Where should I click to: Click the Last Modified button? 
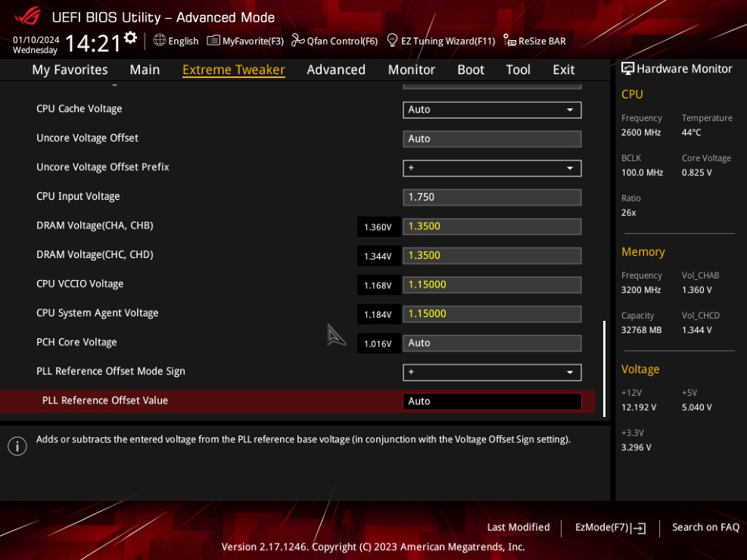click(x=518, y=527)
